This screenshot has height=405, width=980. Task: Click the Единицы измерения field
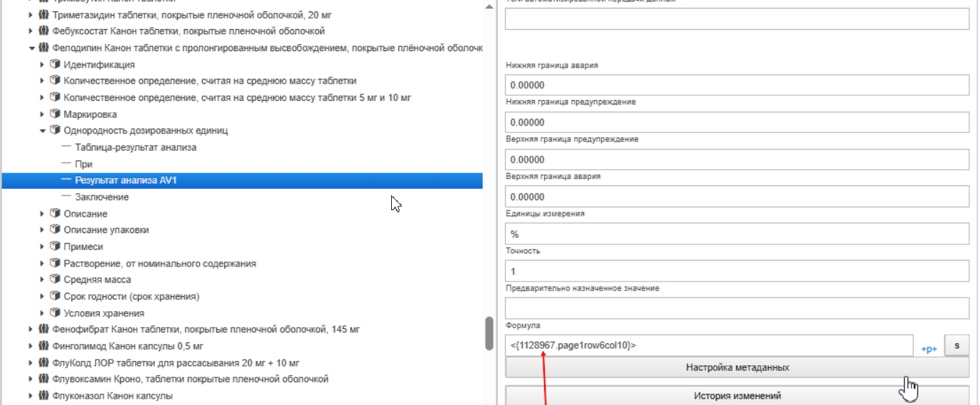737,234
